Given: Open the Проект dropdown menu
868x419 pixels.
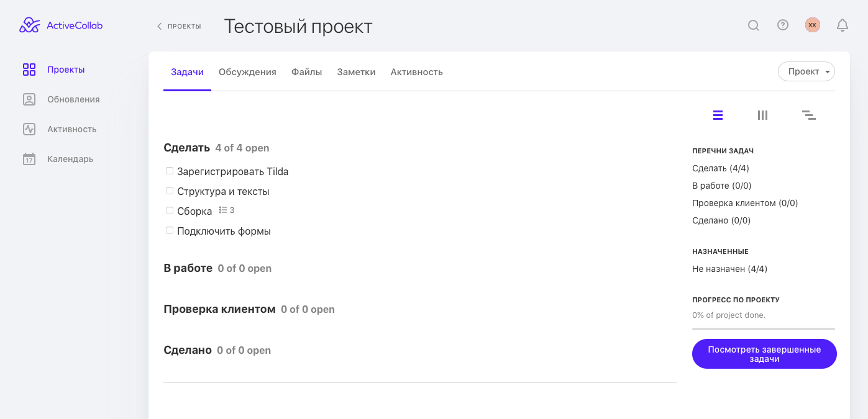Looking at the screenshot, I should point(806,71).
